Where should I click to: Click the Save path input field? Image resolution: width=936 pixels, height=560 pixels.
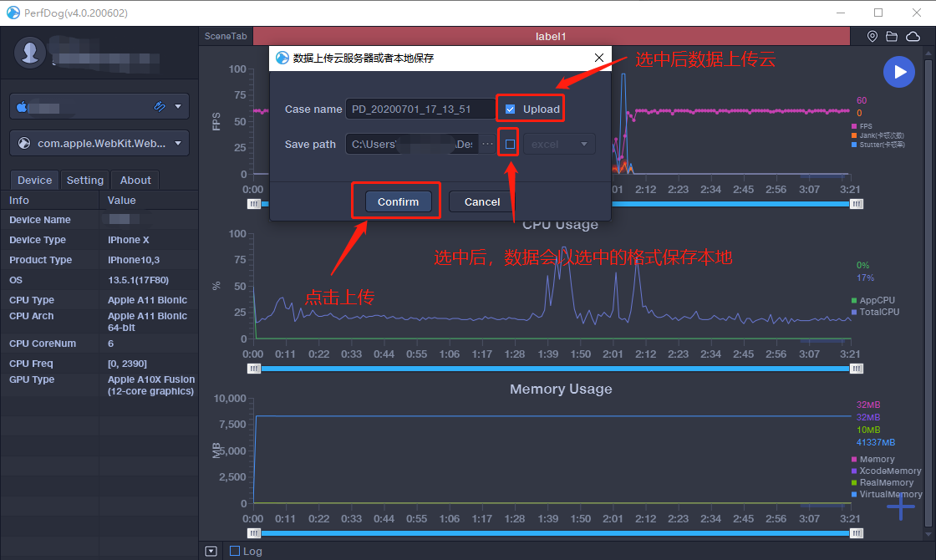pyautogui.click(x=412, y=144)
